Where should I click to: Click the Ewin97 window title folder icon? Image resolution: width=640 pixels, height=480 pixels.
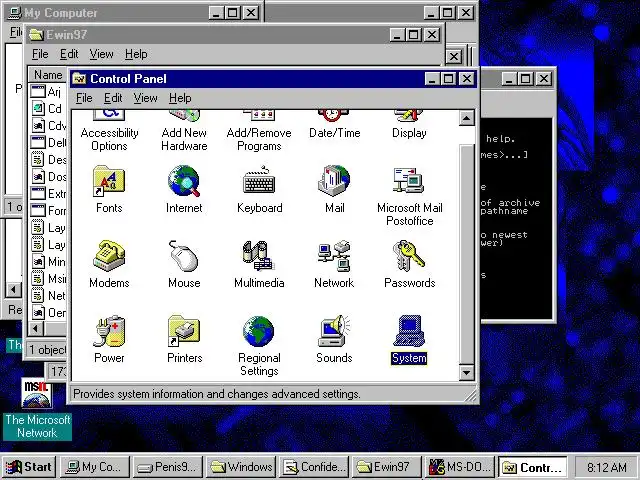(x=36, y=34)
